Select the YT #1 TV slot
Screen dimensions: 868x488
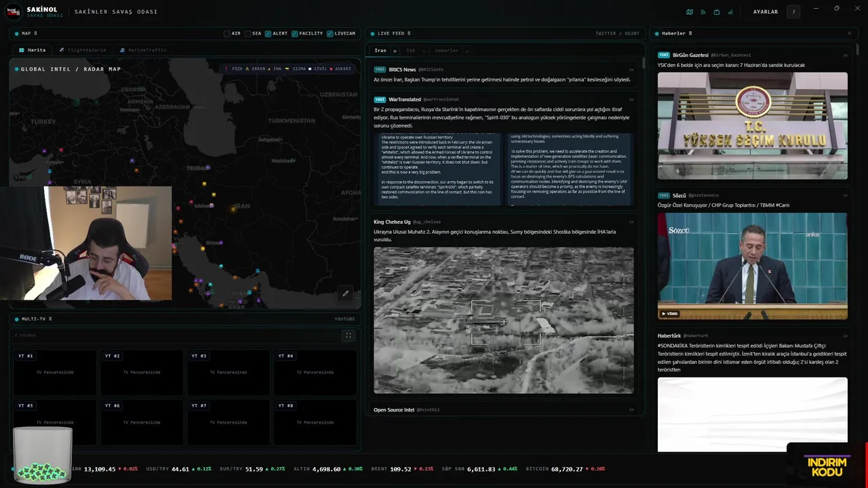click(x=56, y=372)
